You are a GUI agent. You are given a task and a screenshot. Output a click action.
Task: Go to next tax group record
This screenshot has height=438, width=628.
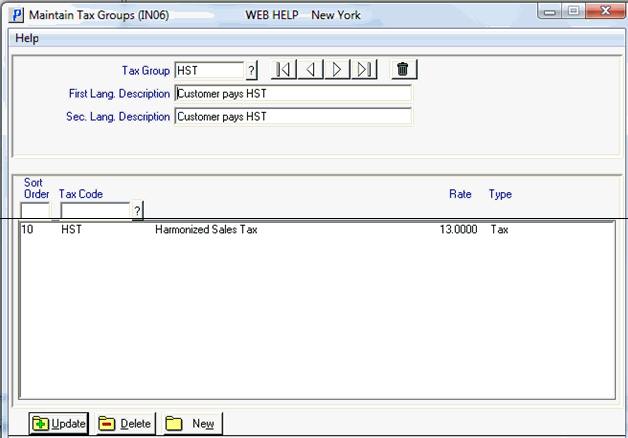(337, 70)
